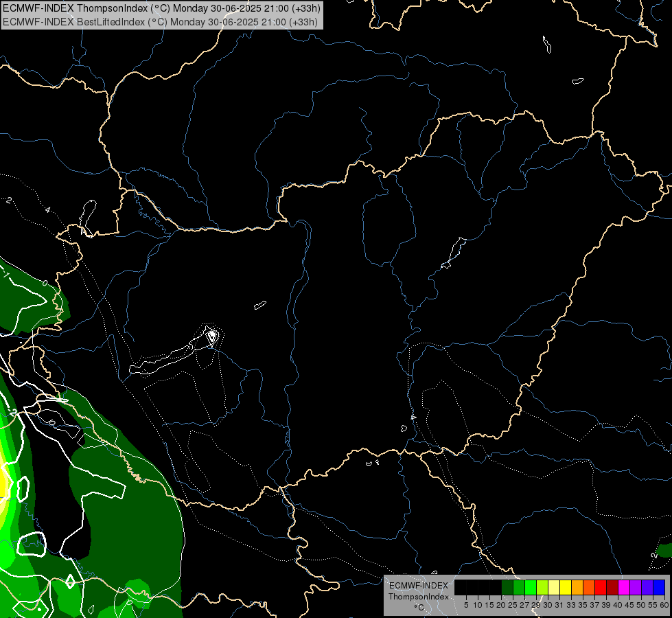
Task: Click legend tick value '15'
Action: click(489, 605)
